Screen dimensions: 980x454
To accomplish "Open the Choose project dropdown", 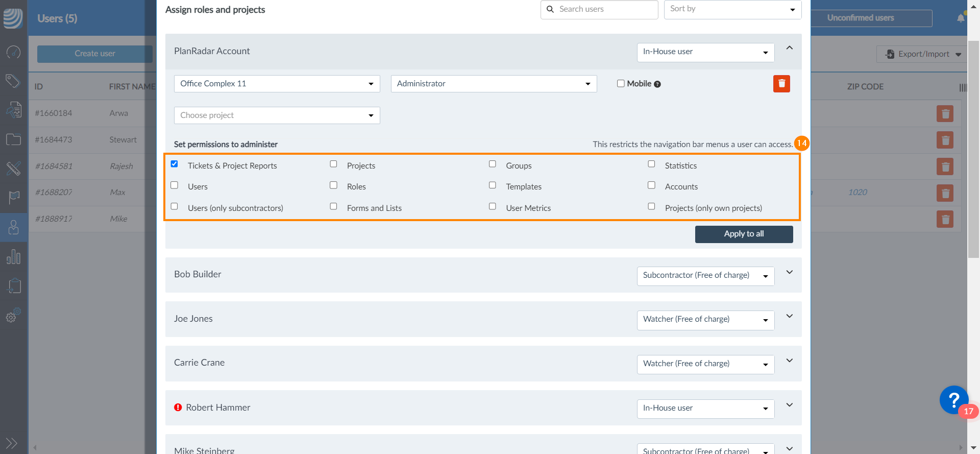I will click(277, 115).
